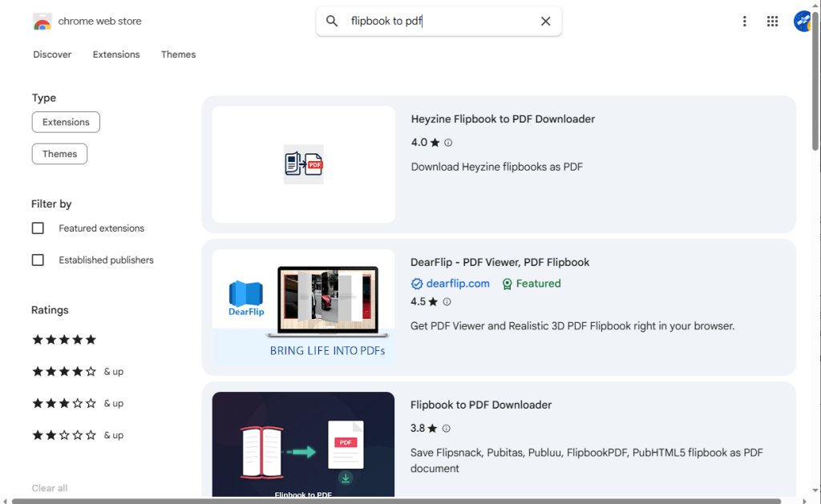Select the Themes type chip

pyautogui.click(x=59, y=154)
